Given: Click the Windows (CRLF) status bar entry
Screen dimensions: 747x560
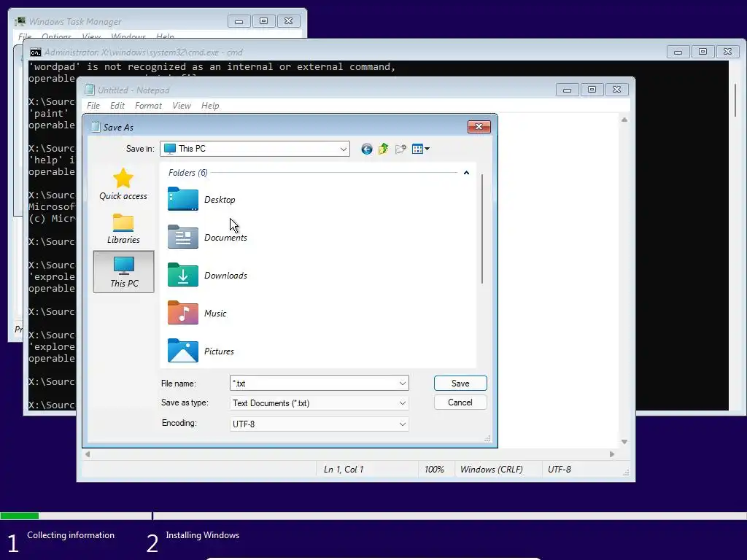Looking at the screenshot, I should pos(491,470).
